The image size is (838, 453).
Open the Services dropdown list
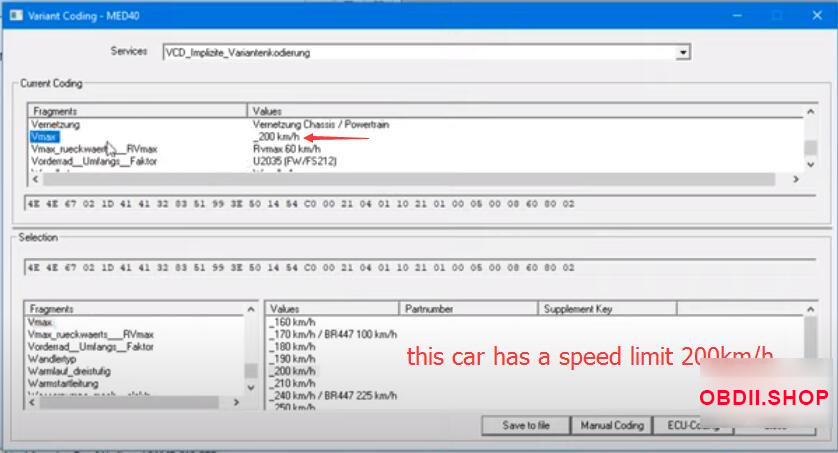point(683,52)
